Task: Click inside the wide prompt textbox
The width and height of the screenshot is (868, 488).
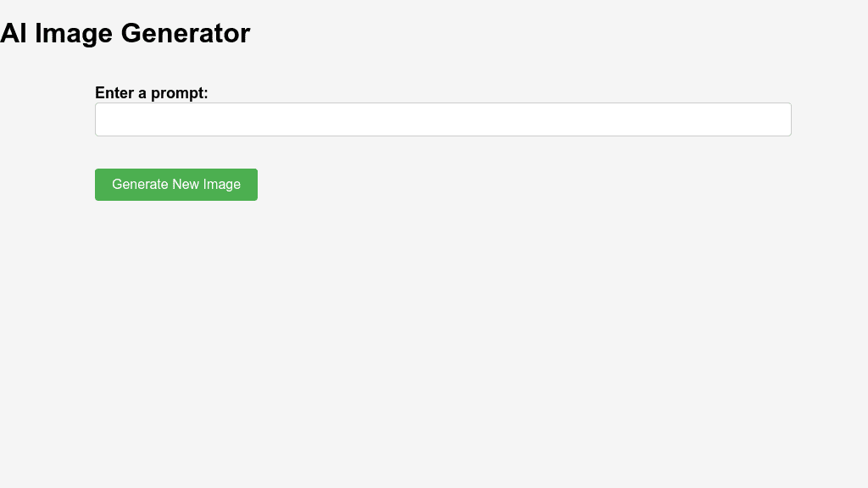Action: click(442, 119)
